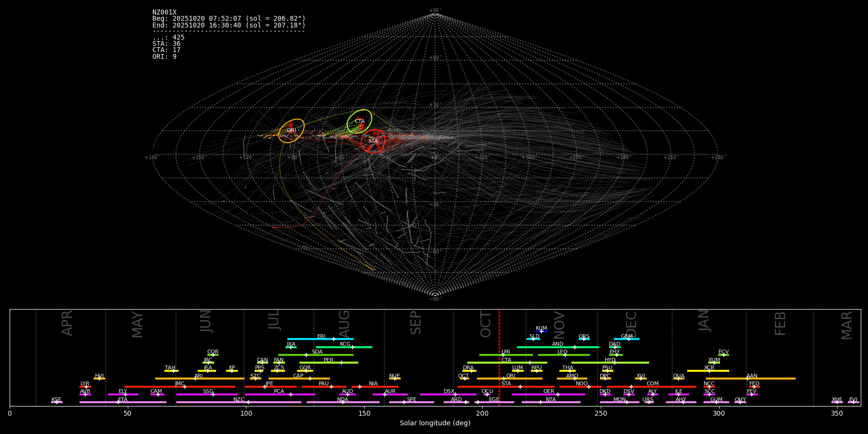Click the NTA shower label
Image resolution: width=868 pixels, height=434 pixels.
tap(551, 400)
